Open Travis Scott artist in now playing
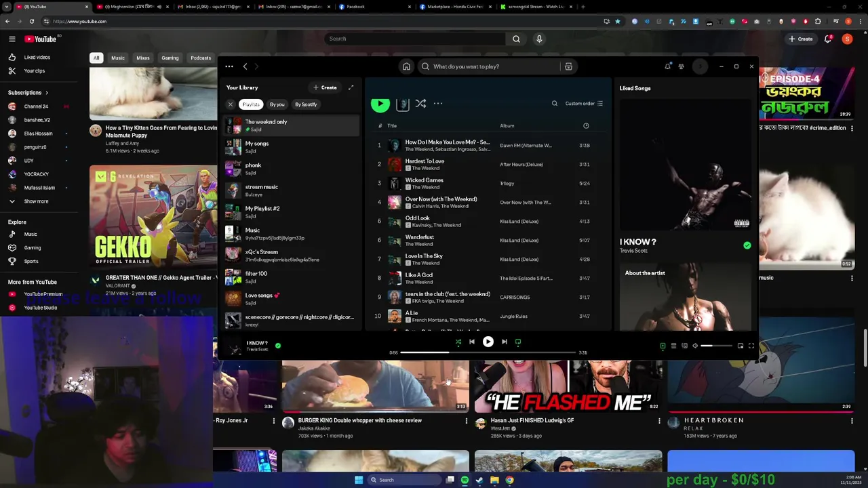This screenshot has height=488, width=868. (x=633, y=251)
